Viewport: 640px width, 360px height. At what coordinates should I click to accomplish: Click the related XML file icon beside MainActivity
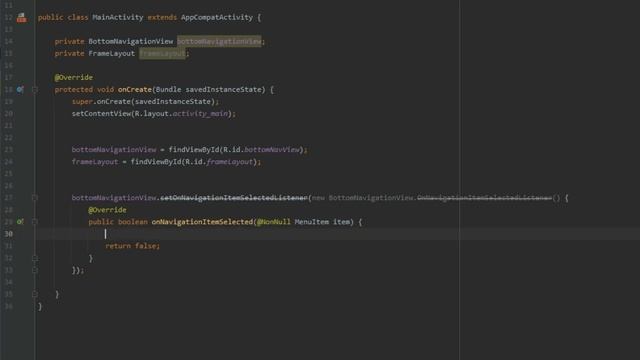22,18
